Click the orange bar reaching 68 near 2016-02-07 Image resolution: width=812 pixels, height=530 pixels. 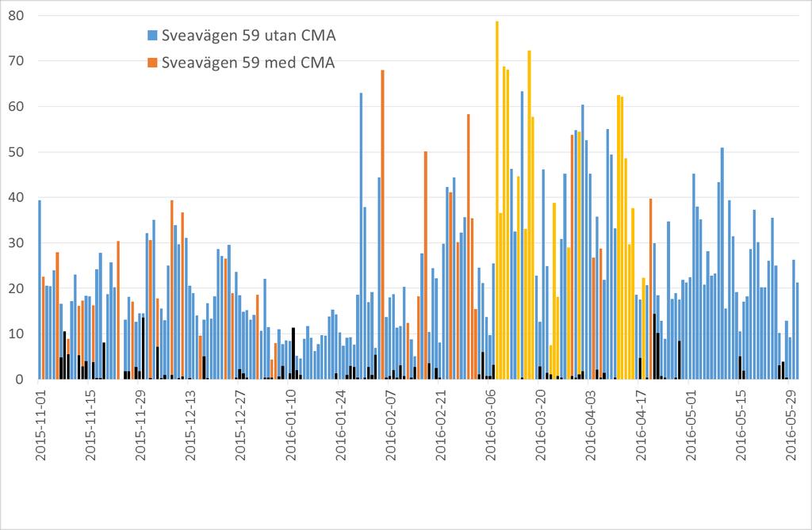click(383, 225)
